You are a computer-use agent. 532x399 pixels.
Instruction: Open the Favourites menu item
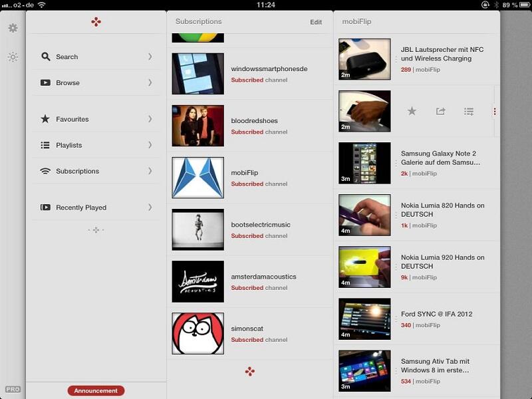coord(96,119)
